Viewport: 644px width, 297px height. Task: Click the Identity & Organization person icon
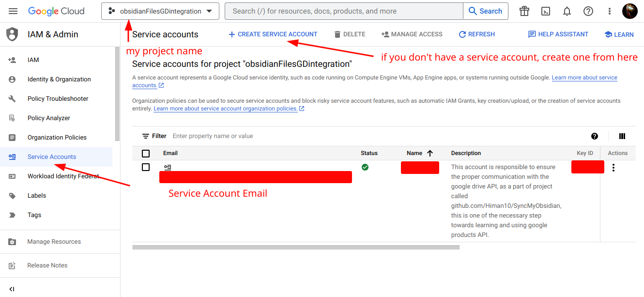click(12, 79)
